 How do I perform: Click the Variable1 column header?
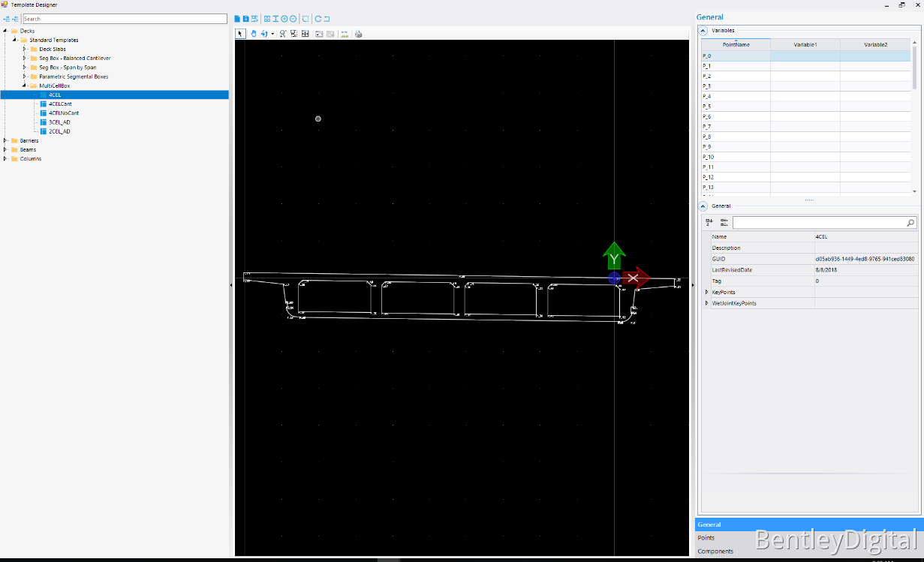click(805, 44)
